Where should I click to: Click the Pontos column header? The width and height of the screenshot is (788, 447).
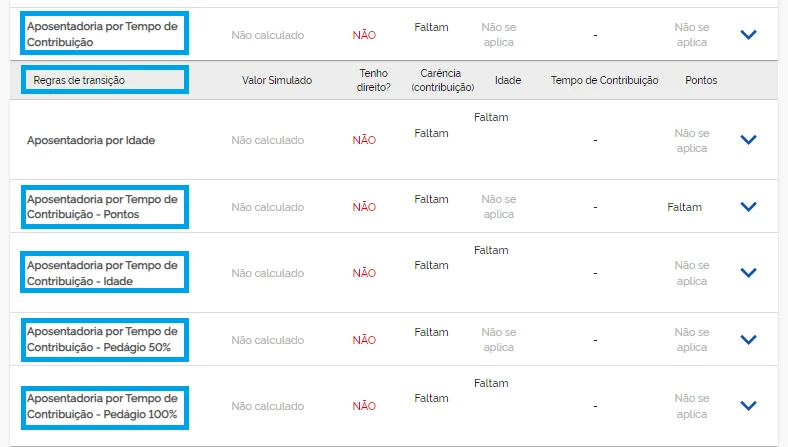[x=701, y=80]
